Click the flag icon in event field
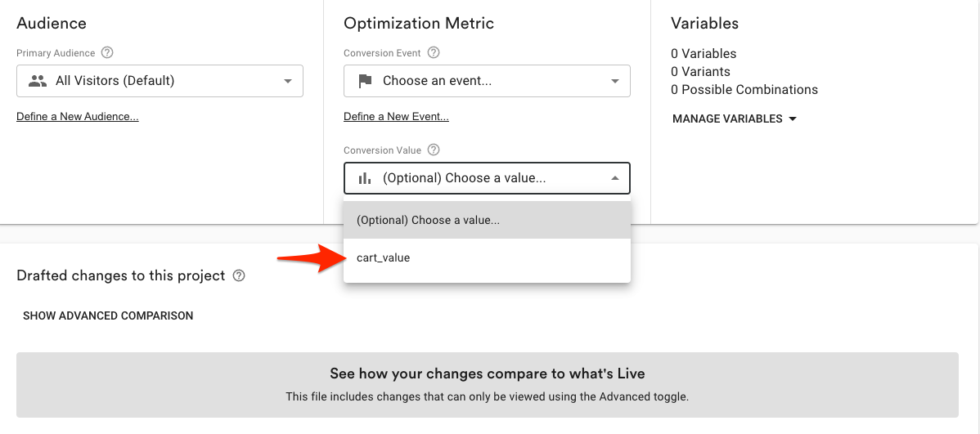 (365, 81)
